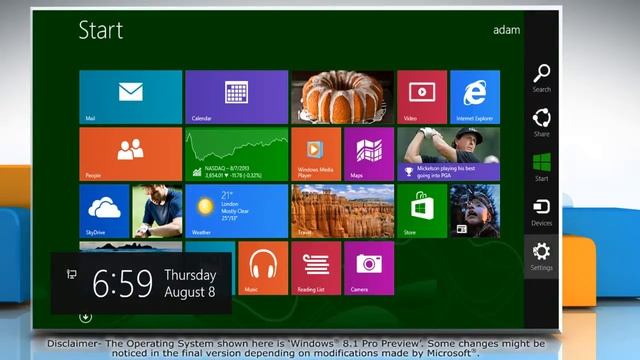The image size is (640, 360).
Task: Launch the Windows Media Player tile
Action: click(316, 154)
